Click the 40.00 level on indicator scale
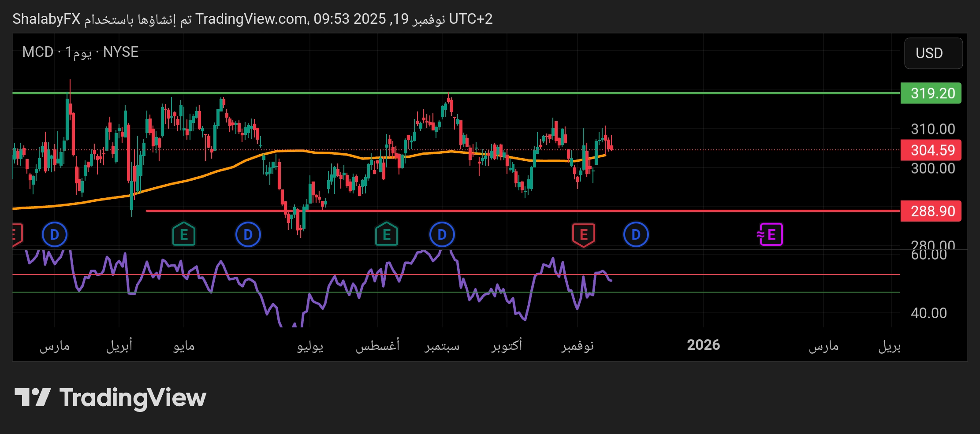Image resolution: width=980 pixels, height=434 pixels. click(928, 313)
